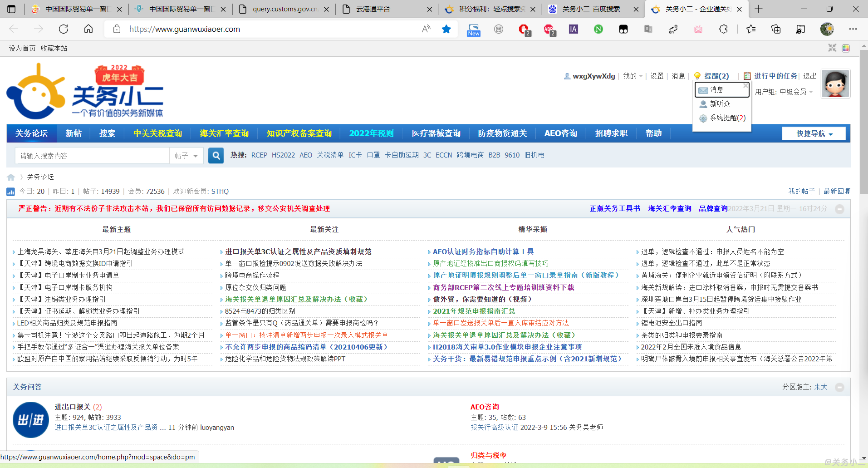
Task: Expand the 帖子 search type dropdown
Action: coord(186,156)
